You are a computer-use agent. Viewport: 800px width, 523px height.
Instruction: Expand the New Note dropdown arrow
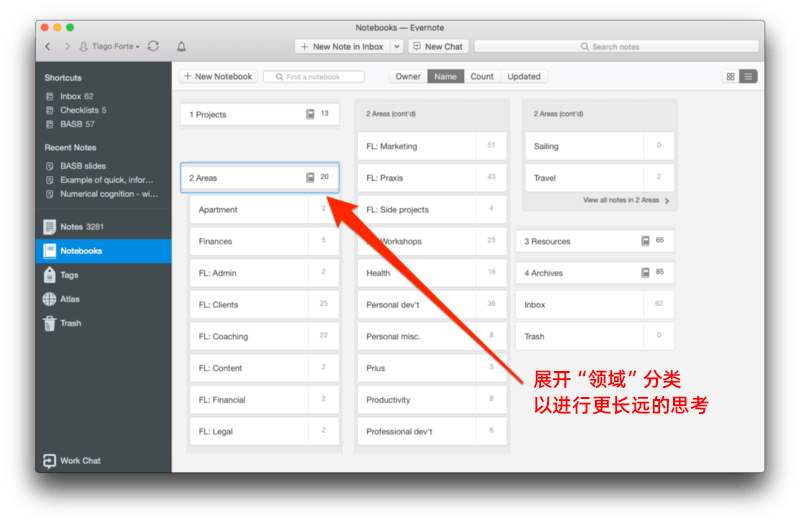pos(397,46)
